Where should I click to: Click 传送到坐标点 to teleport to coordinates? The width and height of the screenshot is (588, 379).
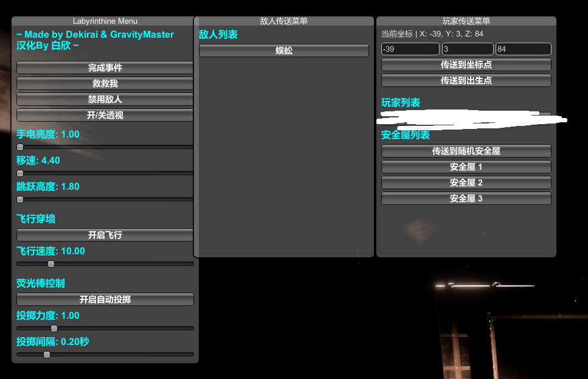pyautogui.click(x=466, y=64)
